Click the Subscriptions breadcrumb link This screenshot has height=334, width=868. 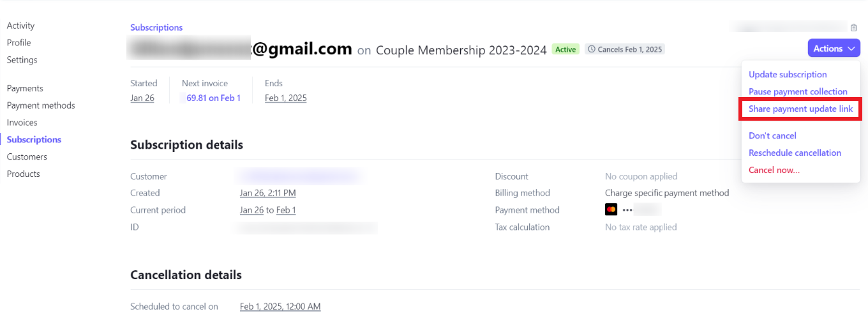coord(156,27)
